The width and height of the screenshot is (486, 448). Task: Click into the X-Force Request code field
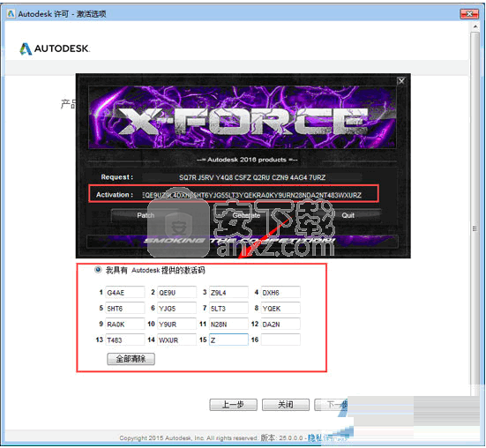click(252, 177)
